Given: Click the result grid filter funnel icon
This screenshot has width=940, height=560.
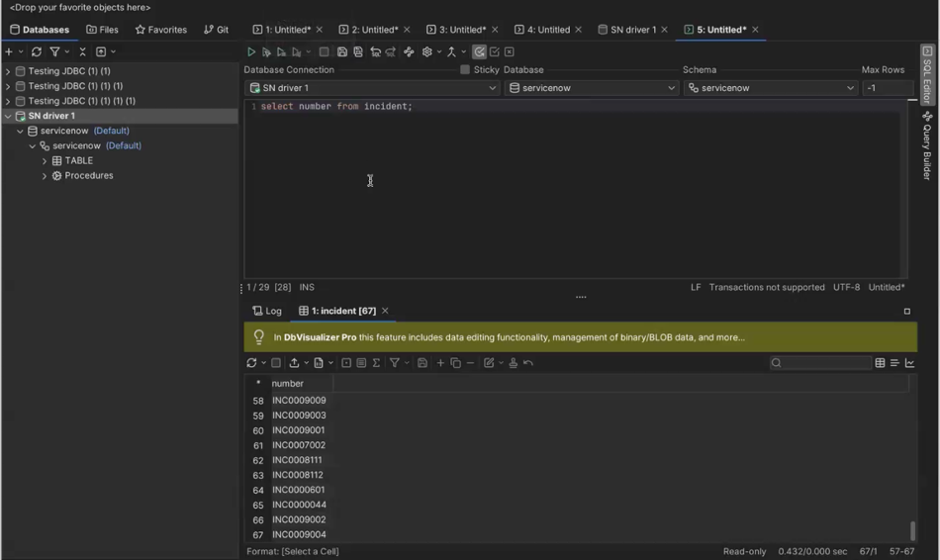Looking at the screenshot, I should (x=395, y=363).
